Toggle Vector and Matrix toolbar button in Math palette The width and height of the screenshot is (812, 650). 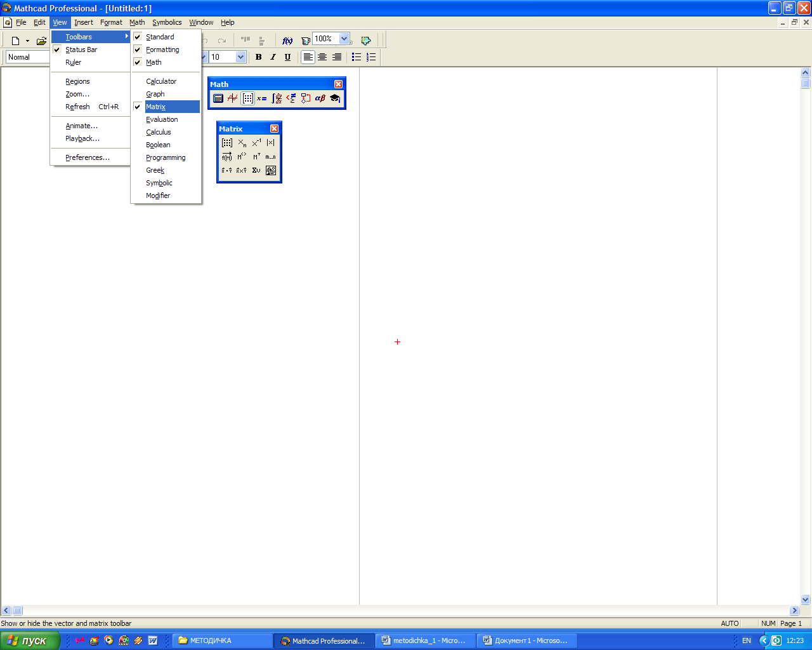[x=247, y=98]
